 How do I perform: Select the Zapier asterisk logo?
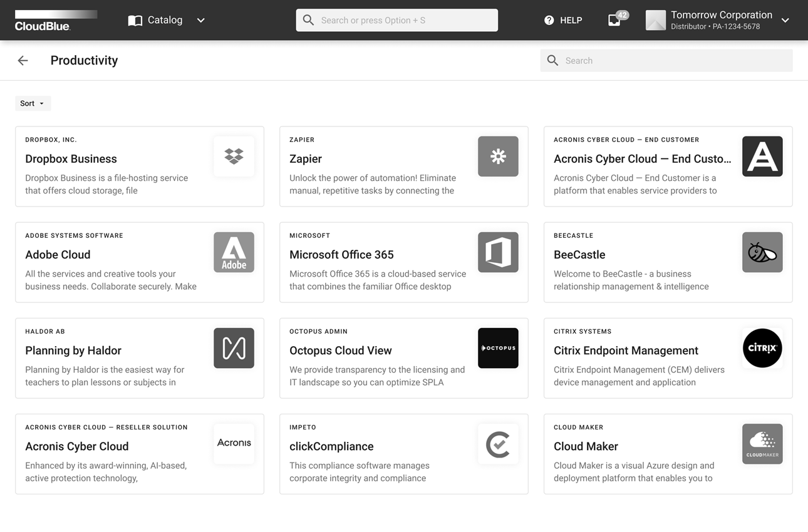click(498, 156)
